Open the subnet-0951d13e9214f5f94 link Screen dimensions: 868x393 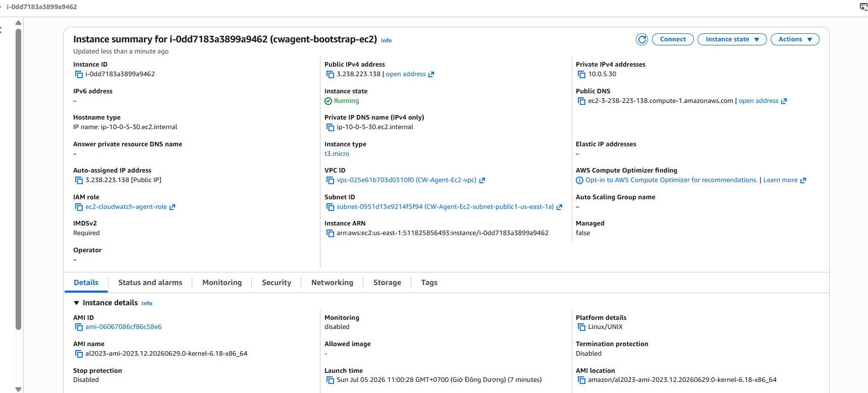click(445, 207)
